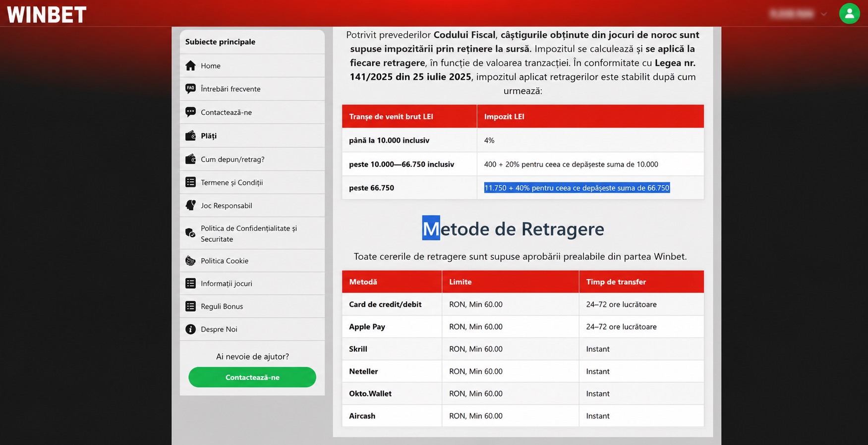Image resolution: width=868 pixels, height=445 pixels.
Task: Click the Despre Noi info icon
Action: tap(190, 329)
